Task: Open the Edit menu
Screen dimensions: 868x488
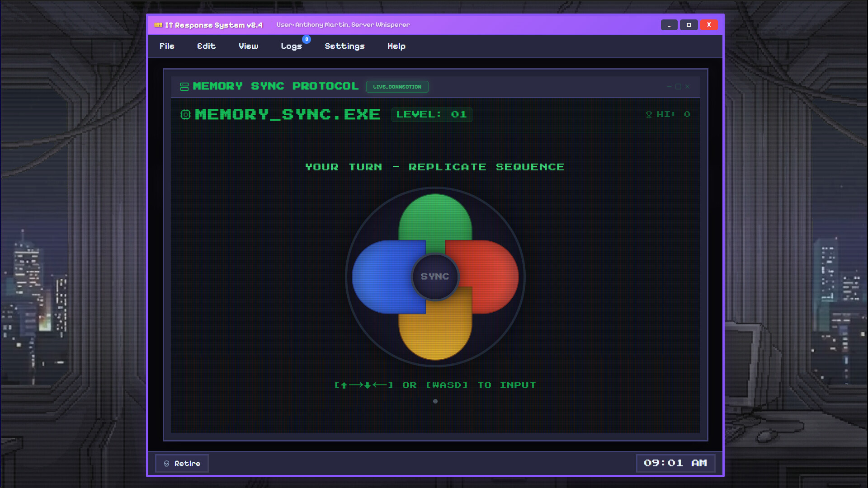Action: click(206, 46)
